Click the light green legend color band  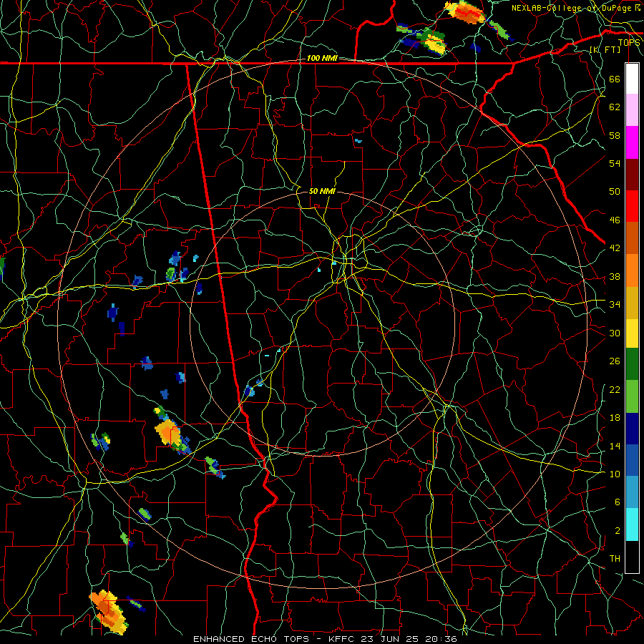click(632, 396)
